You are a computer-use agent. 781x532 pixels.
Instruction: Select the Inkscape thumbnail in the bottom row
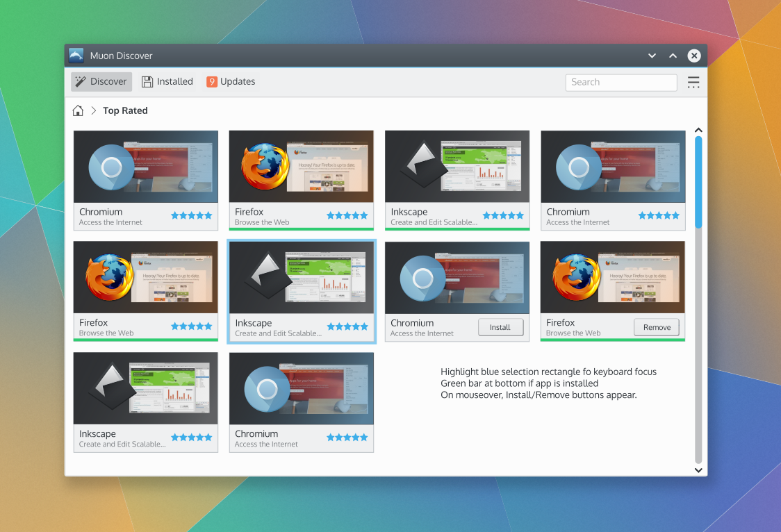pos(145,388)
